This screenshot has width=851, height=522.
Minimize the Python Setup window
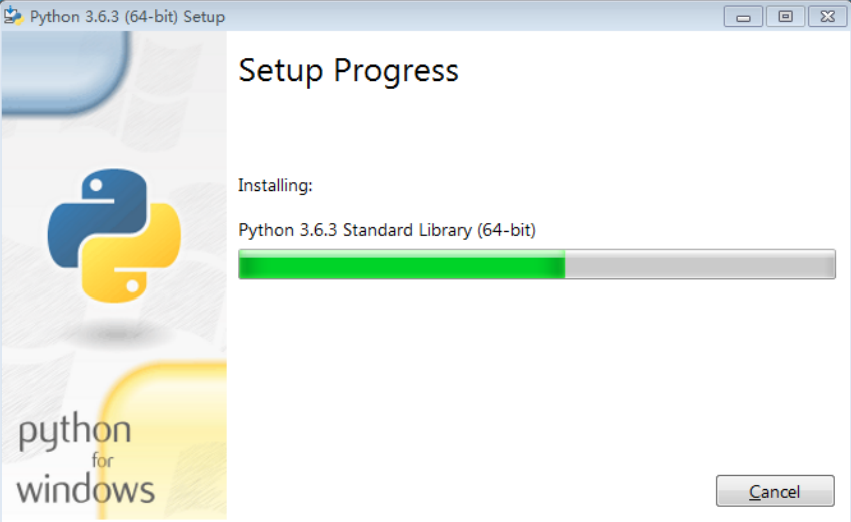tap(743, 17)
